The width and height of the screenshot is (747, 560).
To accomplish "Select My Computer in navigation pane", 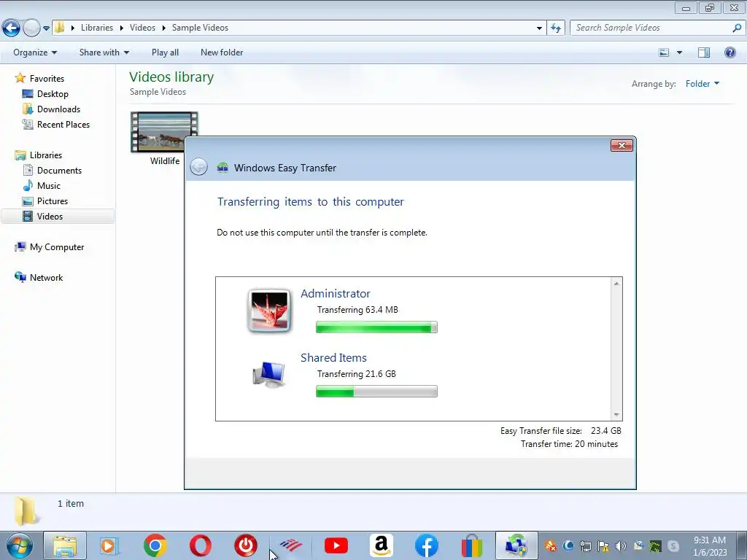I will click(x=50, y=247).
